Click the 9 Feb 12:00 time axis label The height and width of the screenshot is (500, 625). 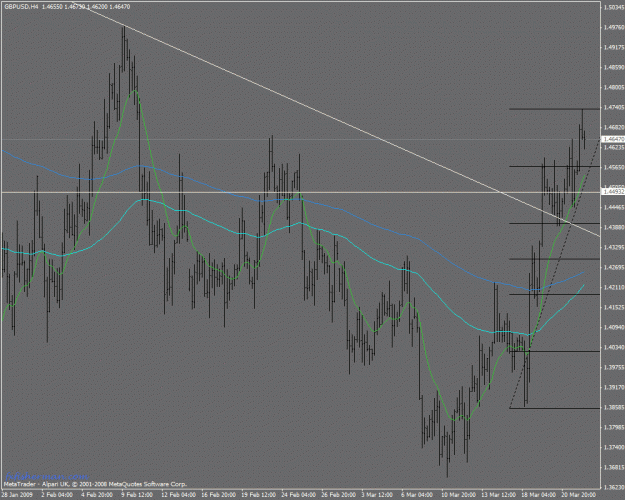(x=137, y=495)
